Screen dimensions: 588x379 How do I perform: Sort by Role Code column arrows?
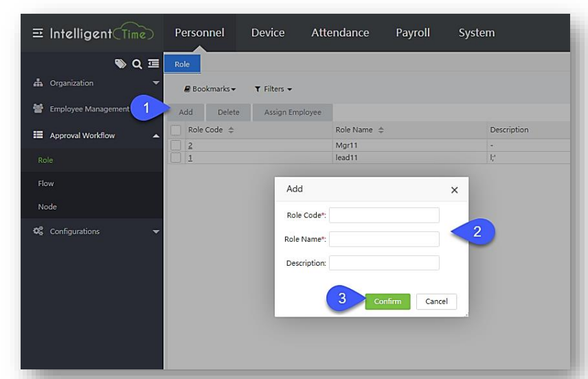[x=230, y=130]
